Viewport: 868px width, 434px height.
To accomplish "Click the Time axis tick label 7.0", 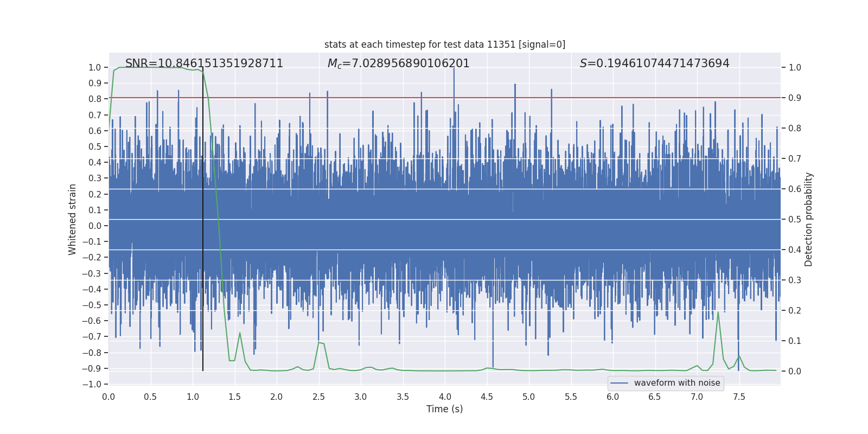I will tap(697, 397).
